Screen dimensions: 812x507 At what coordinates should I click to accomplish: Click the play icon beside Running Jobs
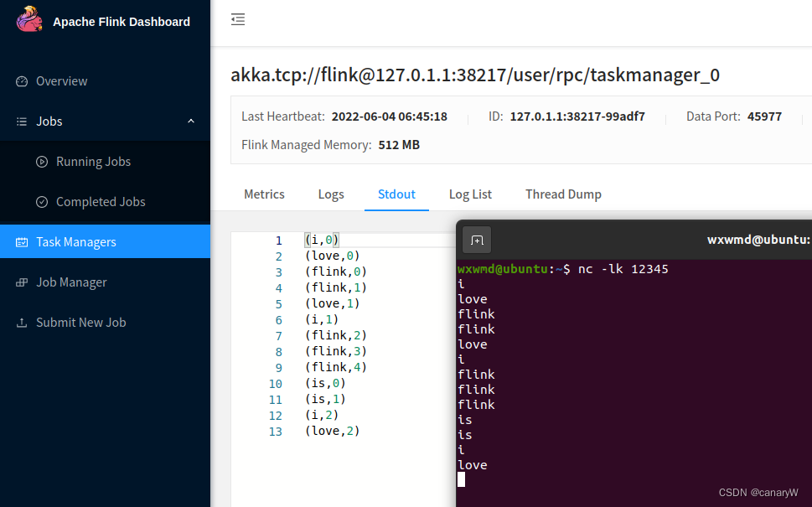[x=41, y=161]
